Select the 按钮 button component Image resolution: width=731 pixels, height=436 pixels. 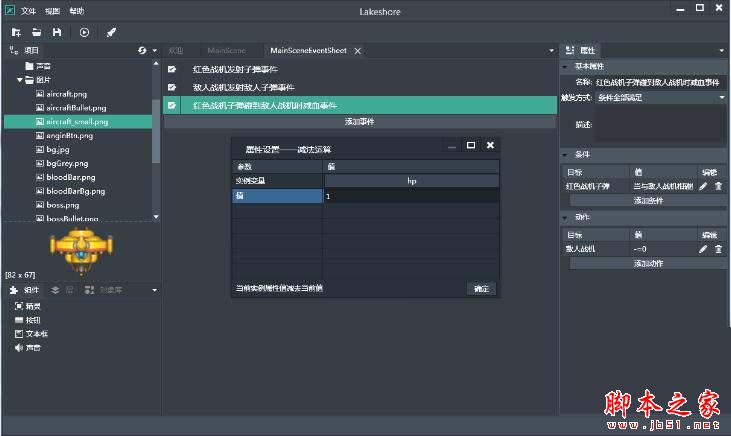click(x=28, y=320)
